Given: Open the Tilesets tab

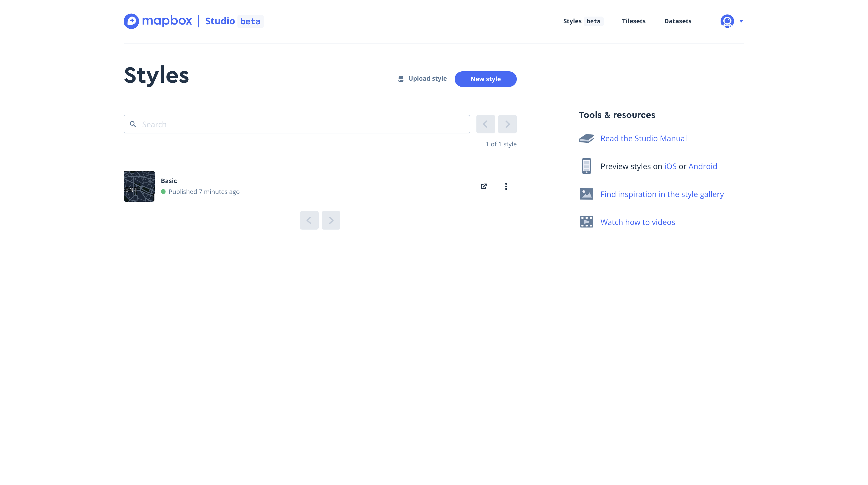Looking at the screenshot, I should (x=633, y=21).
